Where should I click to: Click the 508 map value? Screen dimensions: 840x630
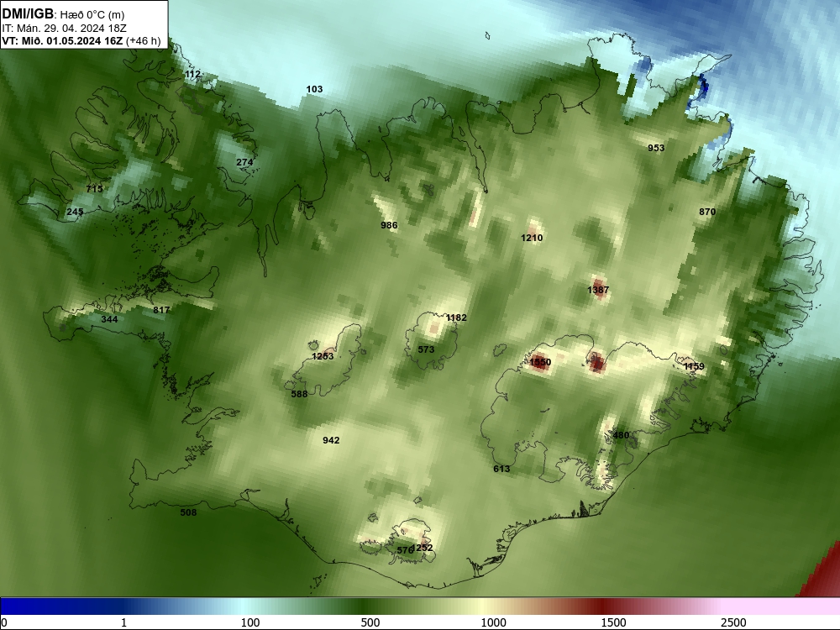(188, 512)
